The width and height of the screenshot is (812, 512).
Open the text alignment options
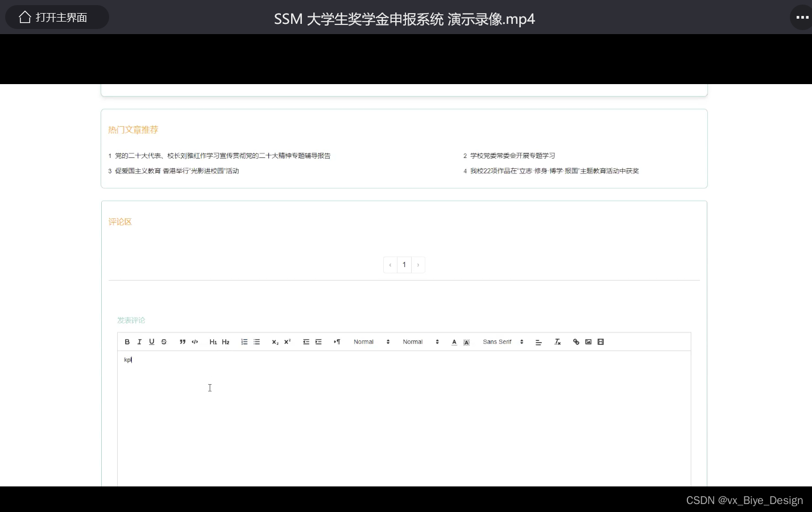pyautogui.click(x=538, y=342)
